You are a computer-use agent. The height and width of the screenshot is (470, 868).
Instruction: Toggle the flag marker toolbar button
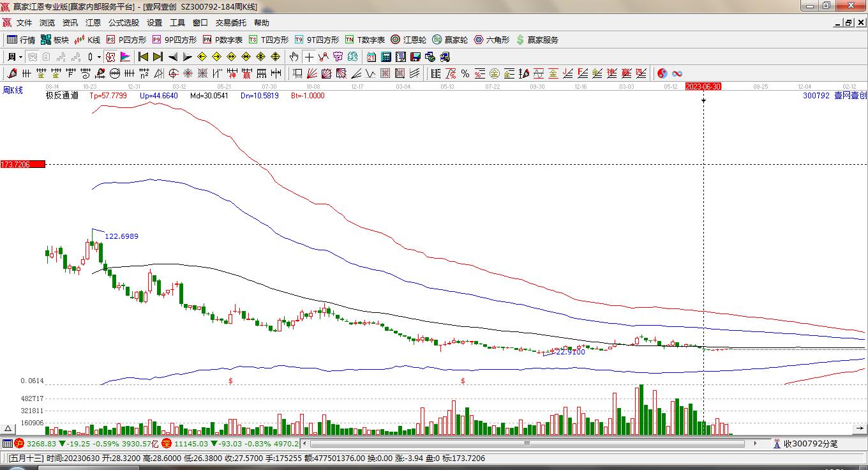click(124, 57)
